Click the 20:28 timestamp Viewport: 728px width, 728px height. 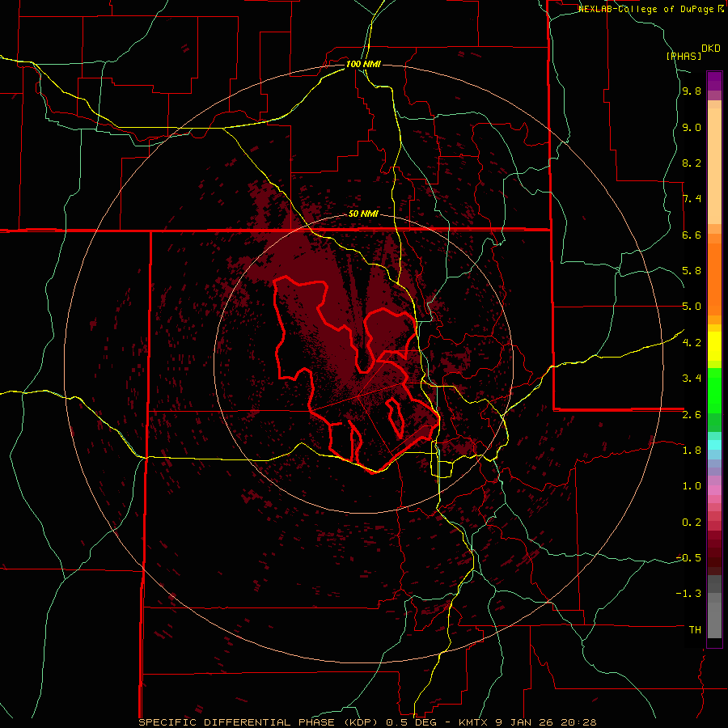tap(580, 722)
